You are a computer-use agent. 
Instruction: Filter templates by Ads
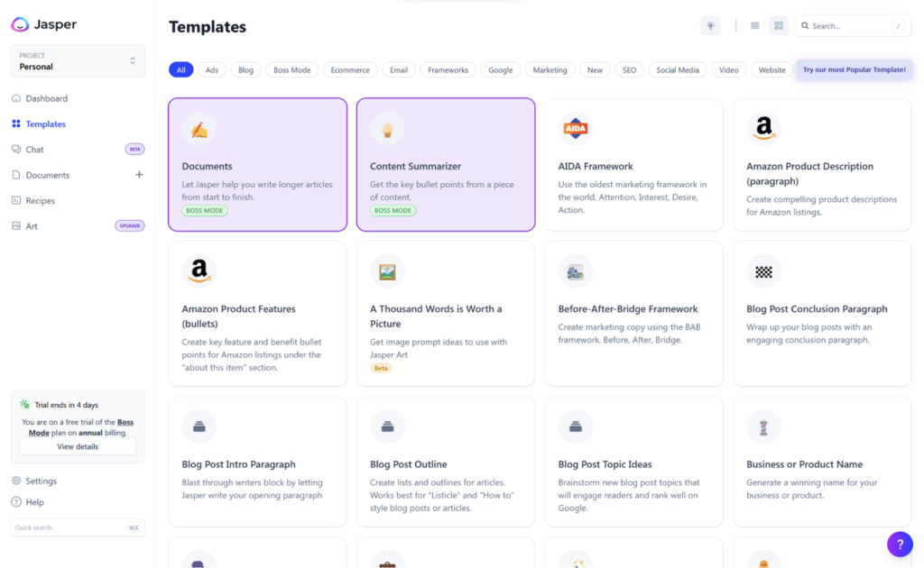211,69
